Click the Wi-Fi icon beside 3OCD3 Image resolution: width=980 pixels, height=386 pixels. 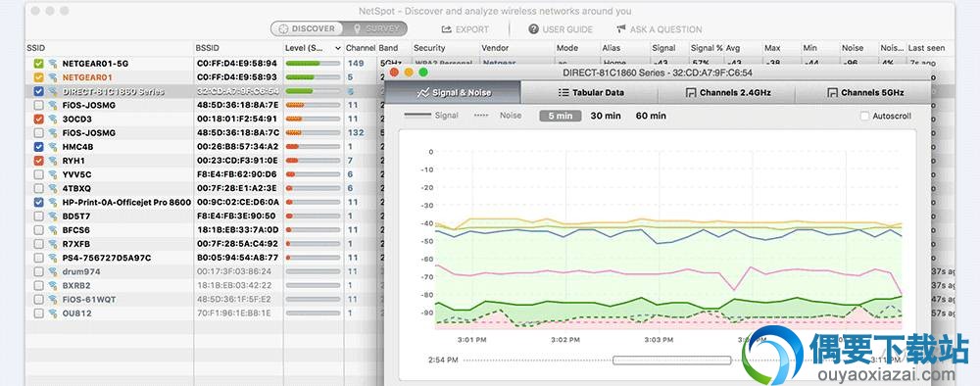(53, 119)
